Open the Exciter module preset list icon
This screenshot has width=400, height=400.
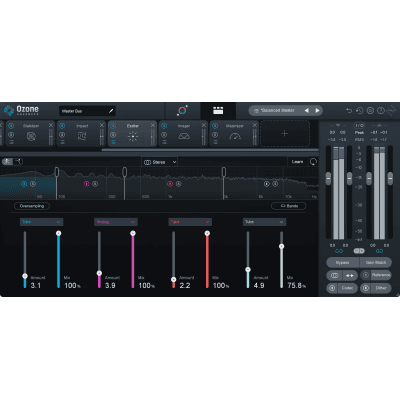tap(113, 142)
